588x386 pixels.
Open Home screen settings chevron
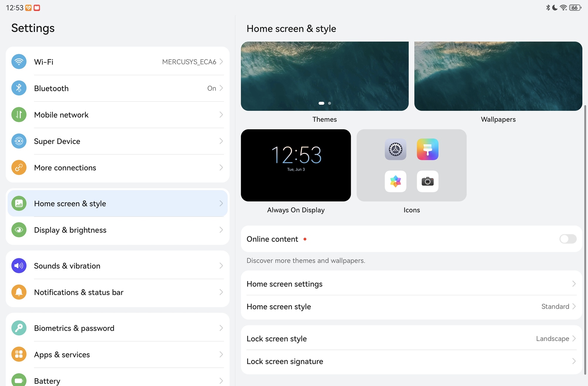574,284
